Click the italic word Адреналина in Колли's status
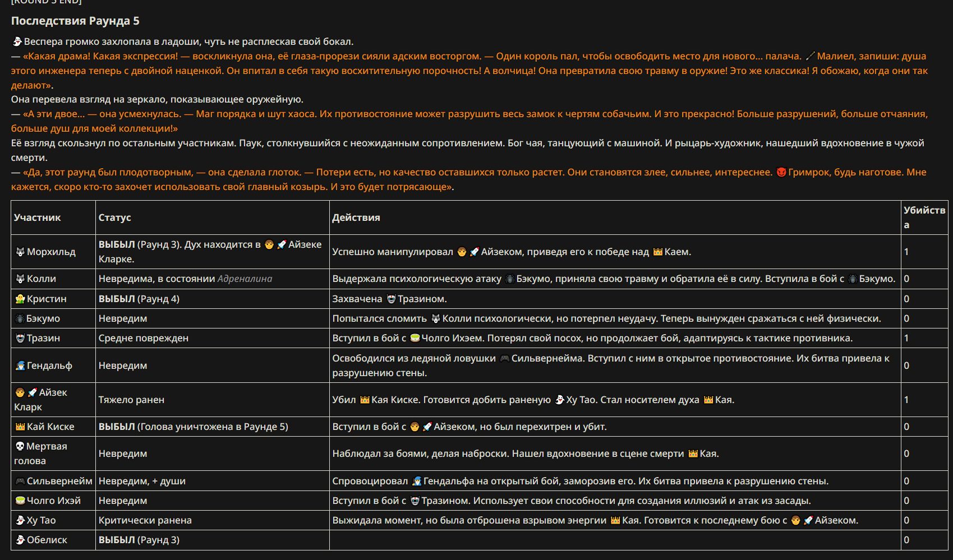Viewport: 953px width, 560px height. [x=245, y=279]
